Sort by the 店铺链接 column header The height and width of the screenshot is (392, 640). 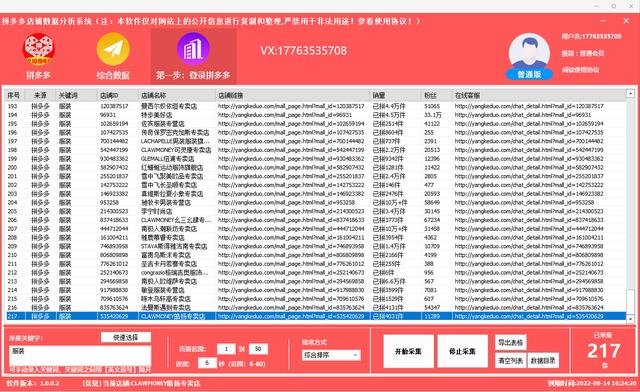(293, 95)
